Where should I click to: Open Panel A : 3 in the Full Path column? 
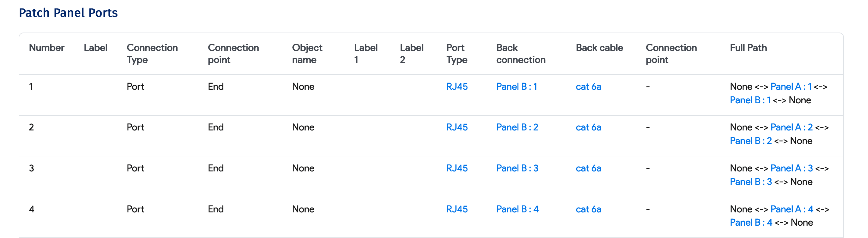coord(792,168)
